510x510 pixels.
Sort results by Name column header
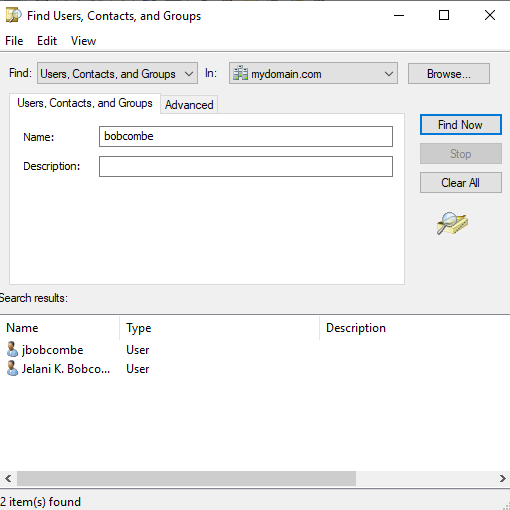tap(60, 328)
